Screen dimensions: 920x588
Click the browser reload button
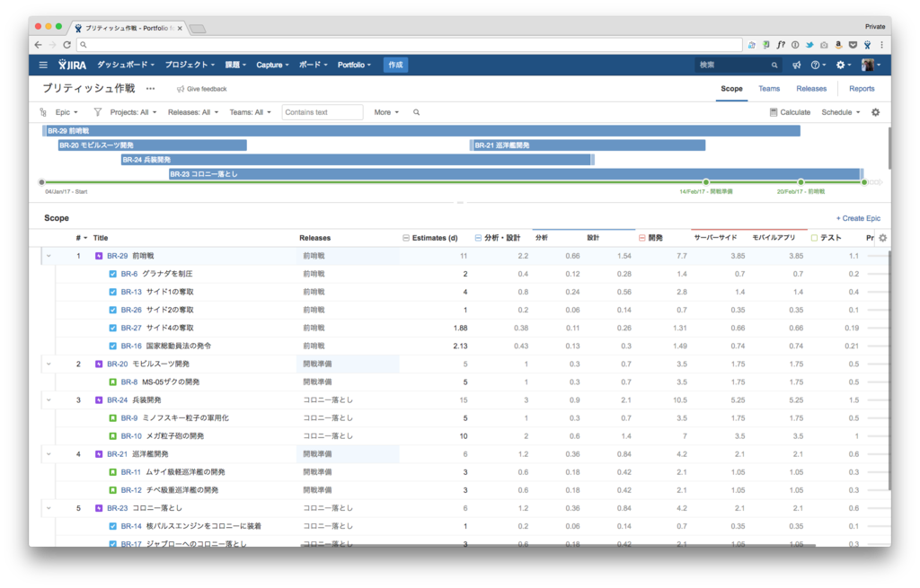[x=66, y=45]
